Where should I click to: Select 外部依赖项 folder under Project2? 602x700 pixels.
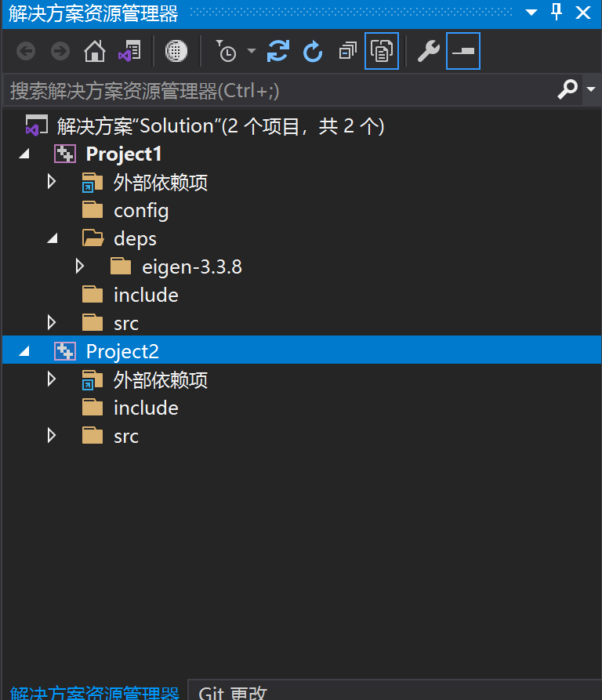pos(160,380)
